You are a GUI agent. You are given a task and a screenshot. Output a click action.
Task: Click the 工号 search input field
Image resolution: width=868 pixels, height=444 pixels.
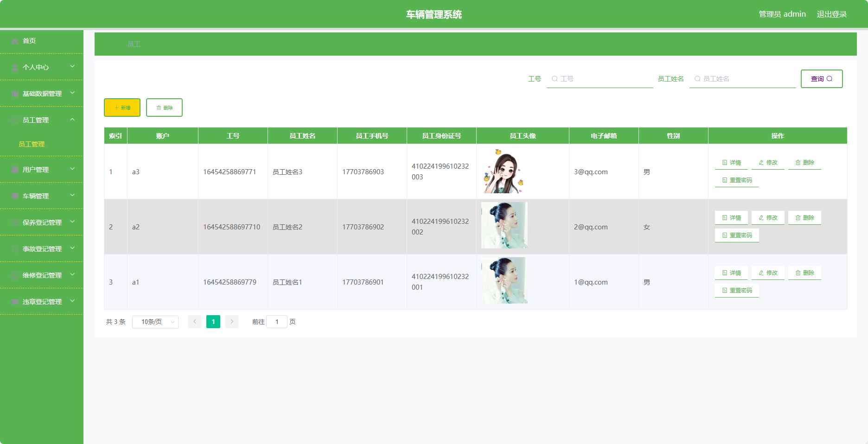tap(600, 79)
